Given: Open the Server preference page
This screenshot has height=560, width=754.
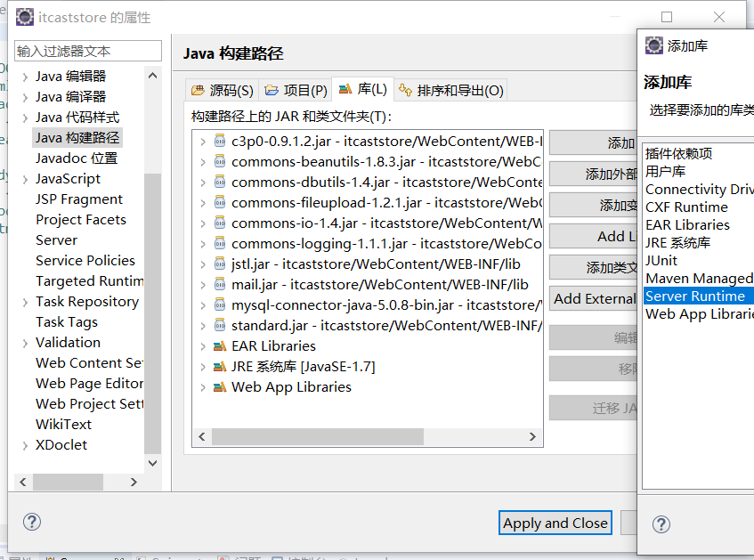Looking at the screenshot, I should [56, 240].
